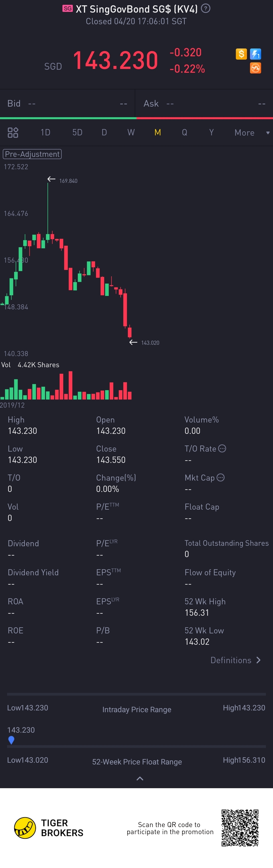
Task: Tap the Bid price row
Action: 67,104
